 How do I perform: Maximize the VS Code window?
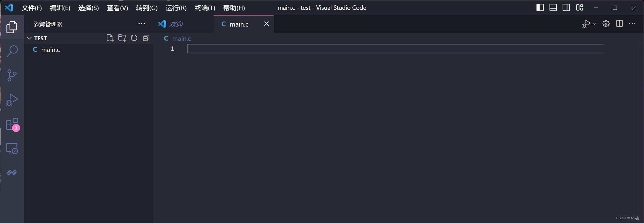click(615, 8)
